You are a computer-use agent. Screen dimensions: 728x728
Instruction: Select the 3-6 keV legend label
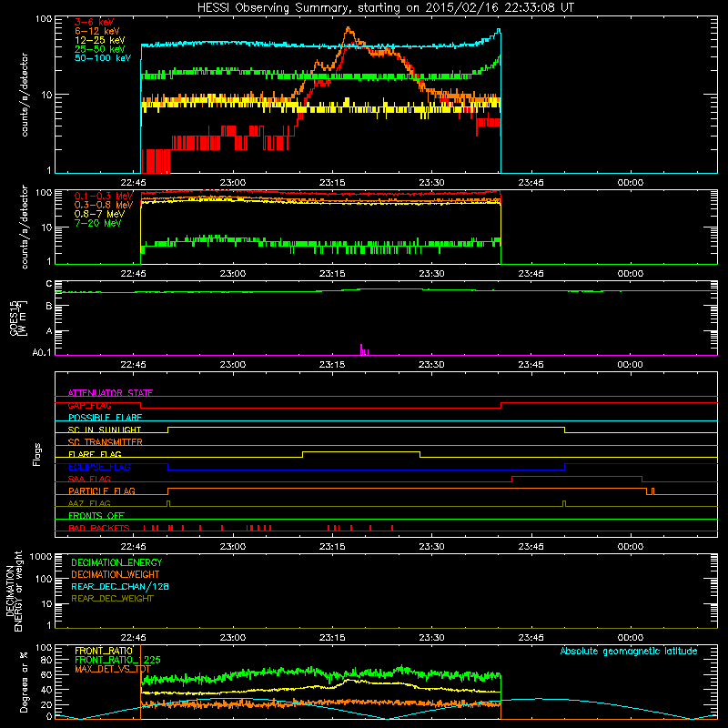click(95, 22)
